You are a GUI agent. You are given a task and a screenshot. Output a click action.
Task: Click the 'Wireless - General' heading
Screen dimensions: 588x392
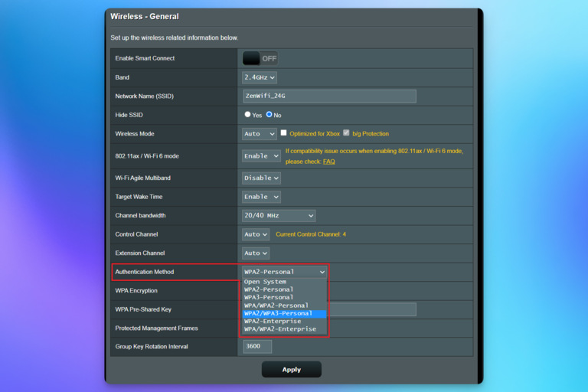click(145, 17)
